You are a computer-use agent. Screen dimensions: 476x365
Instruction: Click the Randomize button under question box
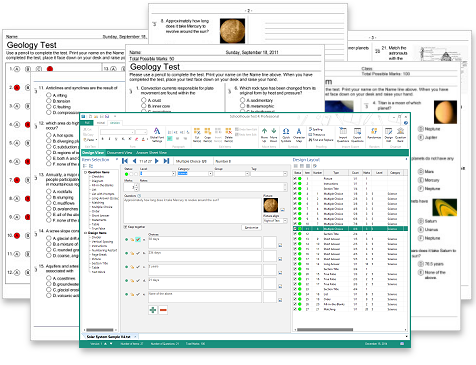pos(251,227)
